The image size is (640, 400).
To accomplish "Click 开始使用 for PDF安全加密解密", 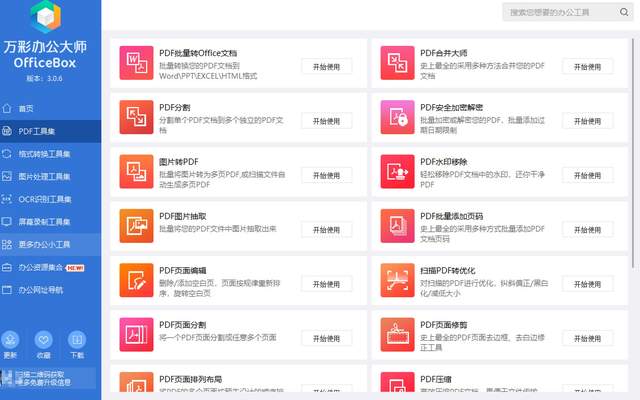I will pyautogui.click(x=587, y=121).
